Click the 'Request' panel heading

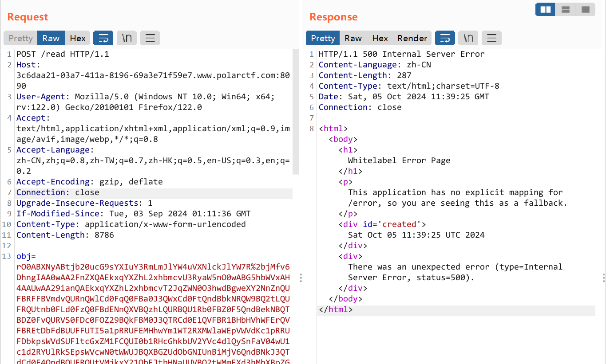pyautogui.click(x=28, y=17)
